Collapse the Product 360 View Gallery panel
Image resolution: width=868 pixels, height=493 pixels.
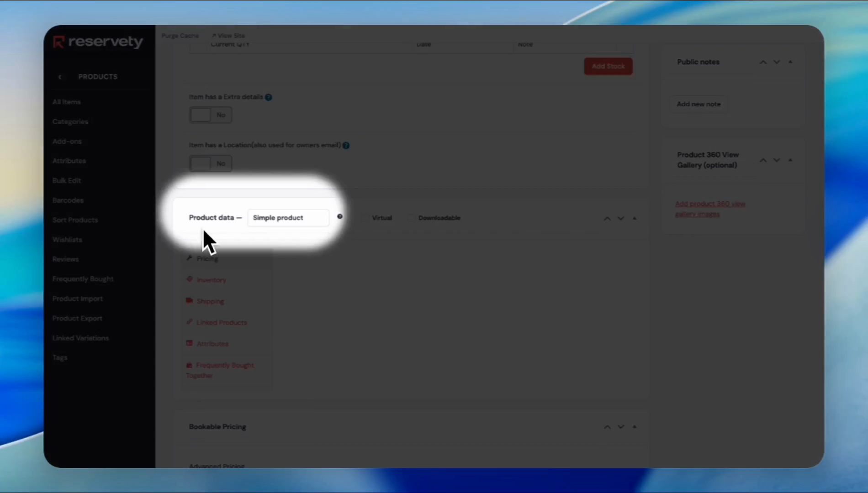tap(790, 160)
